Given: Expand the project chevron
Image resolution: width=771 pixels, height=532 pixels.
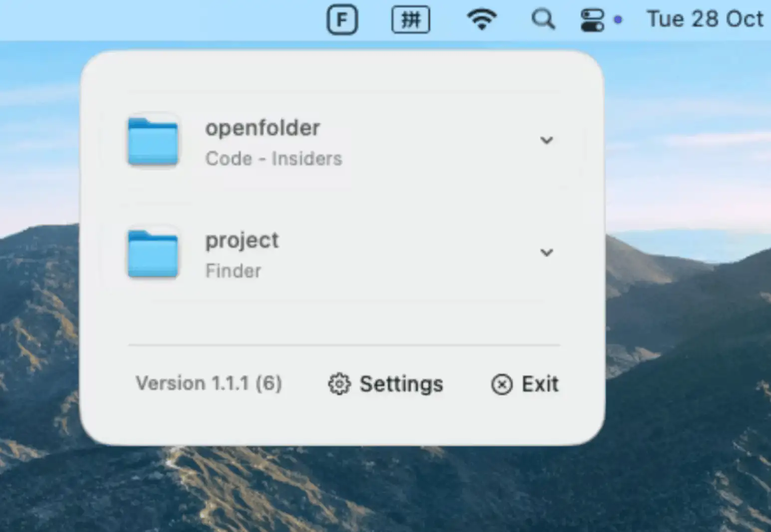Looking at the screenshot, I should tap(546, 253).
